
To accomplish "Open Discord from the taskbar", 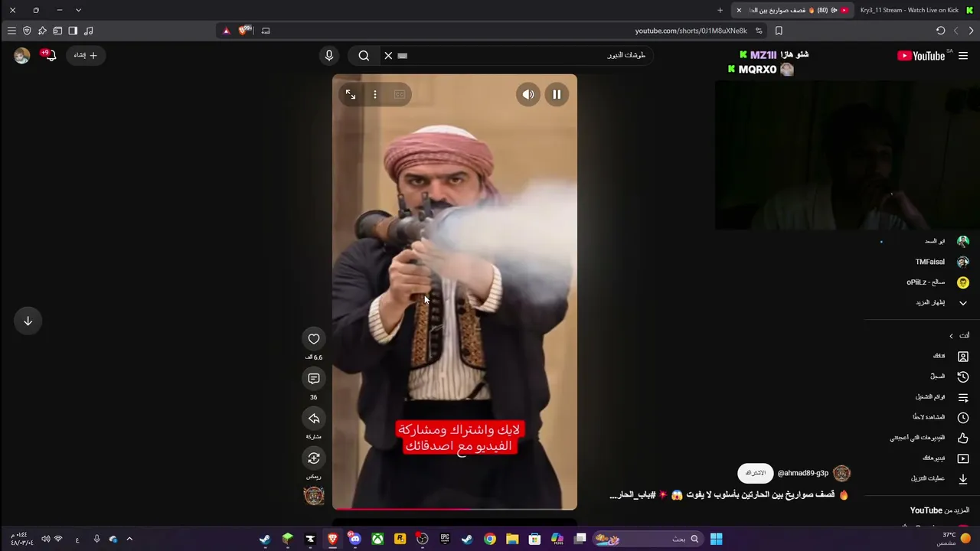I will point(354,539).
